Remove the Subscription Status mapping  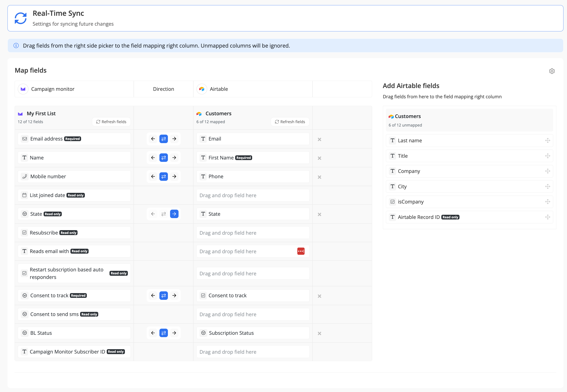tap(319, 334)
